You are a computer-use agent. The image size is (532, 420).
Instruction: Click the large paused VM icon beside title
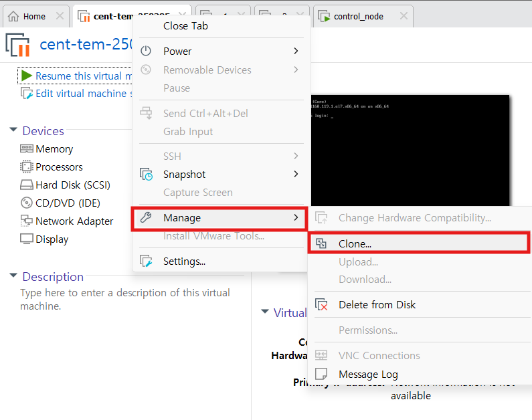click(x=17, y=45)
